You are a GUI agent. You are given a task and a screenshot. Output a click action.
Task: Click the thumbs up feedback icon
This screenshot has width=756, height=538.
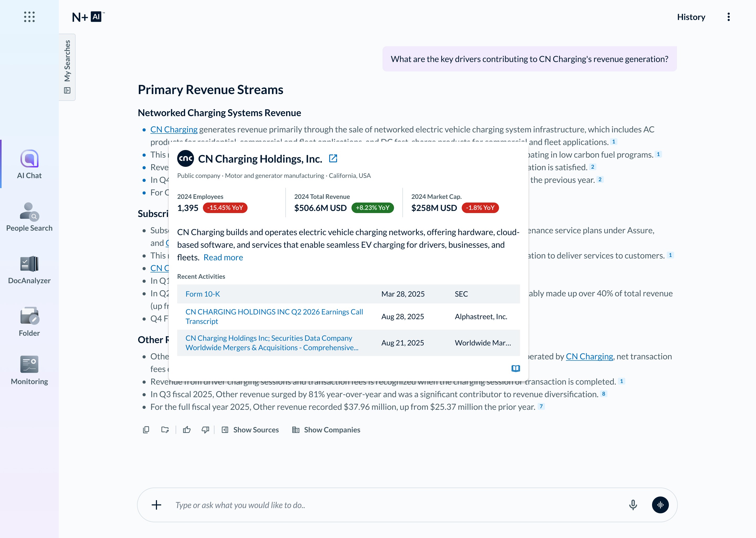[187, 430]
